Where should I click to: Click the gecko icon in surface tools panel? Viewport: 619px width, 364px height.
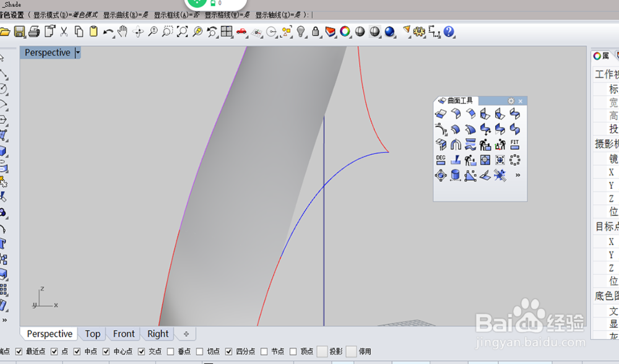[500, 175]
